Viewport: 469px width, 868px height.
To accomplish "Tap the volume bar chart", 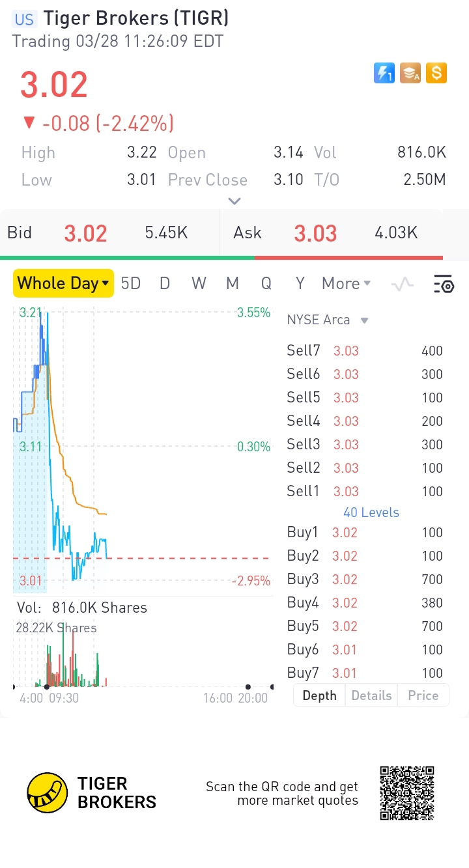I will (x=143, y=654).
